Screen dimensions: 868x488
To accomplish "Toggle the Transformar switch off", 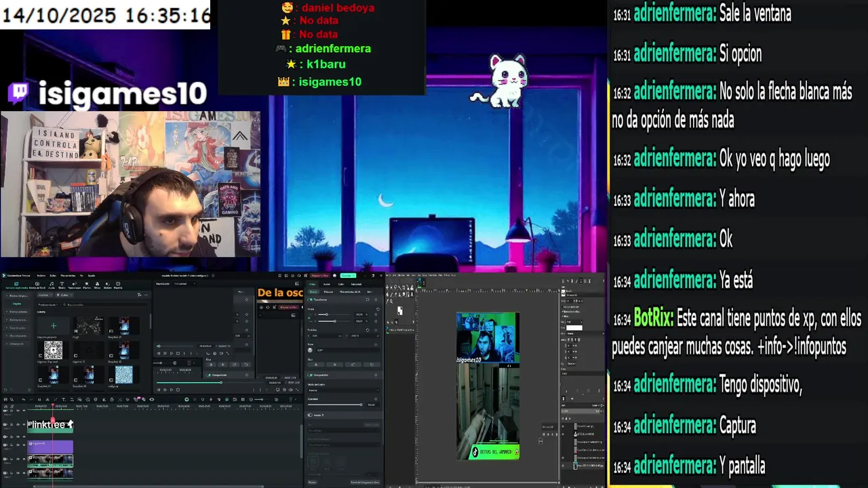I will (310, 300).
